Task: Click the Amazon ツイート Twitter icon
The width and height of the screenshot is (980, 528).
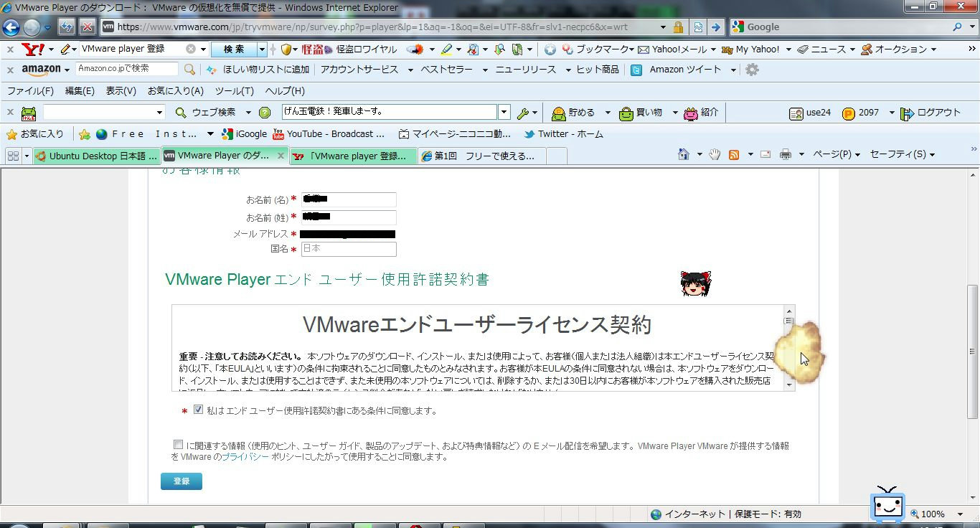Action: pyautogui.click(x=636, y=70)
